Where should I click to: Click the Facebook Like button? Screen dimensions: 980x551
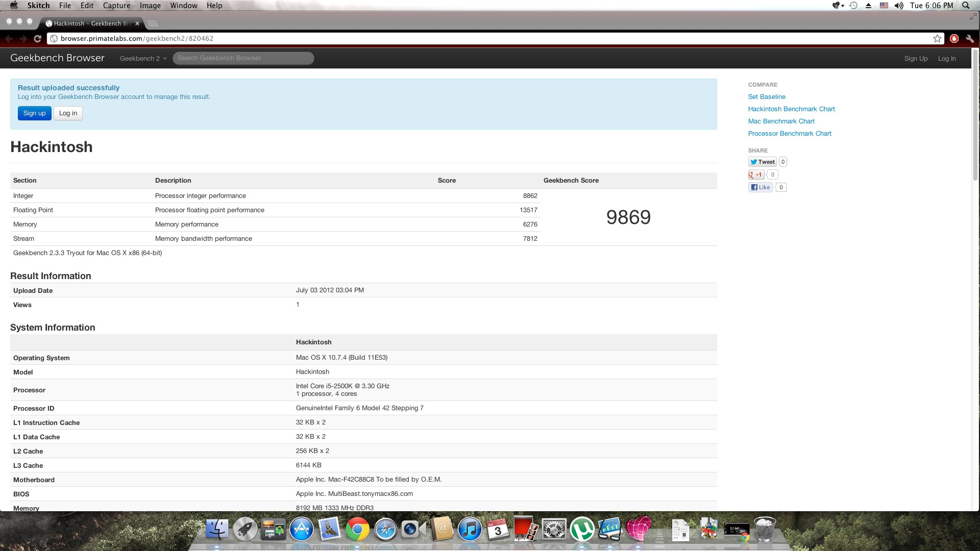(x=761, y=187)
